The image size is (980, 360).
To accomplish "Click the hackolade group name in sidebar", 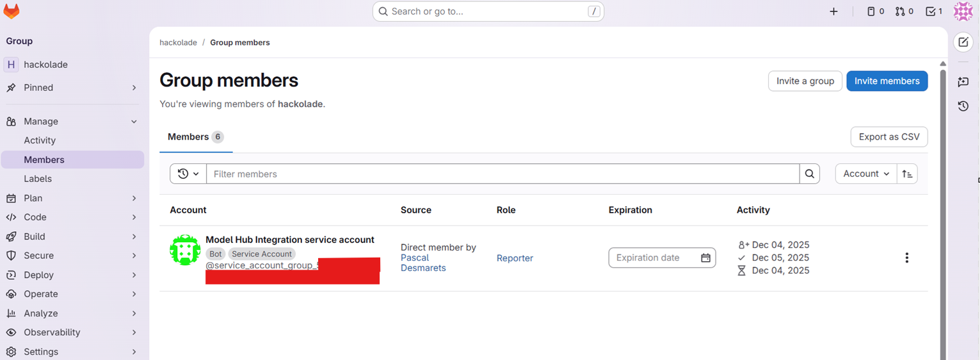I will click(45, 65).
